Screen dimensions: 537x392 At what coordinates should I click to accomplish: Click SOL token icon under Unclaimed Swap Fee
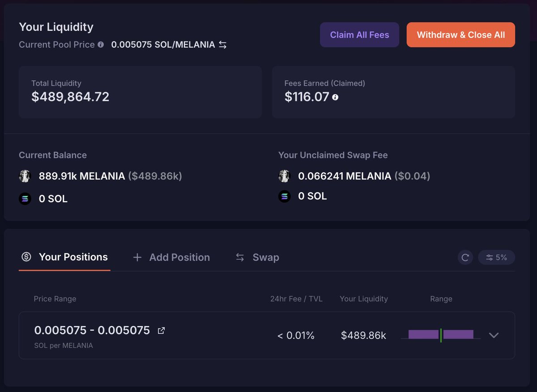[x=284, y=196]
